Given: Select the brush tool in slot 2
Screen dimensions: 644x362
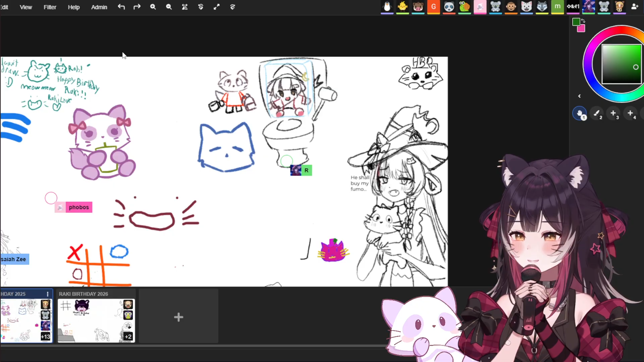Looking at the screenshot, I should [x=597, y=113].
